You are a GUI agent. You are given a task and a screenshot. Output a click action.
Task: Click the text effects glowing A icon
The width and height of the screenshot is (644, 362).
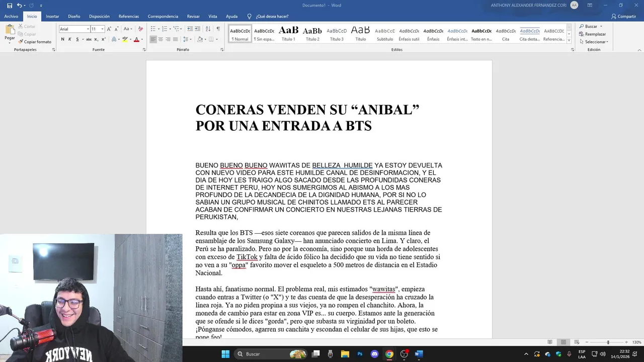click(114, 39)
